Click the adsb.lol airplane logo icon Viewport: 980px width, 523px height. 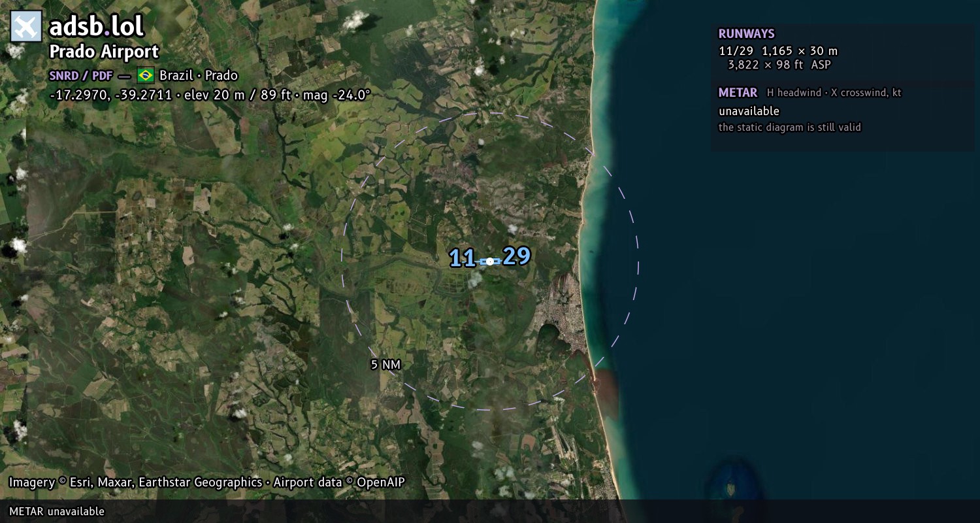pos(26,26)
